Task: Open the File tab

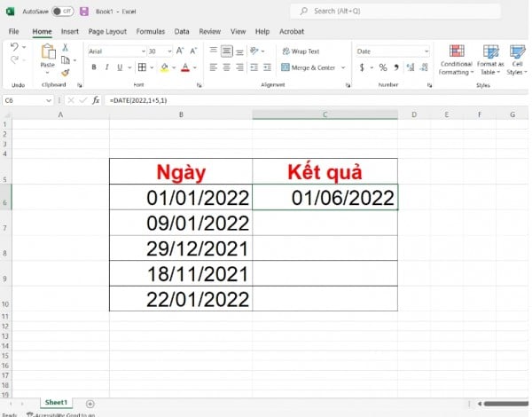Action: point(13,32)
